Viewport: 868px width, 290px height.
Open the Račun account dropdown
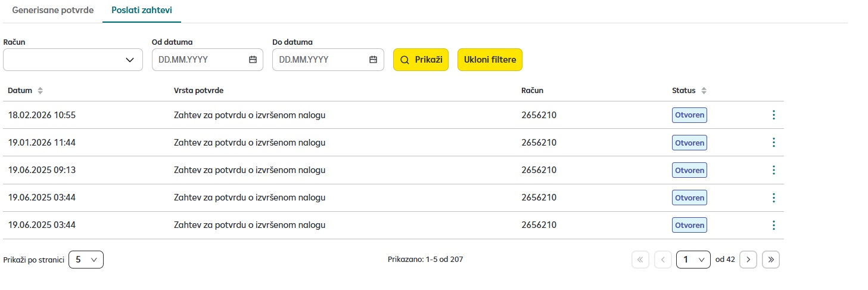[73, 60]
